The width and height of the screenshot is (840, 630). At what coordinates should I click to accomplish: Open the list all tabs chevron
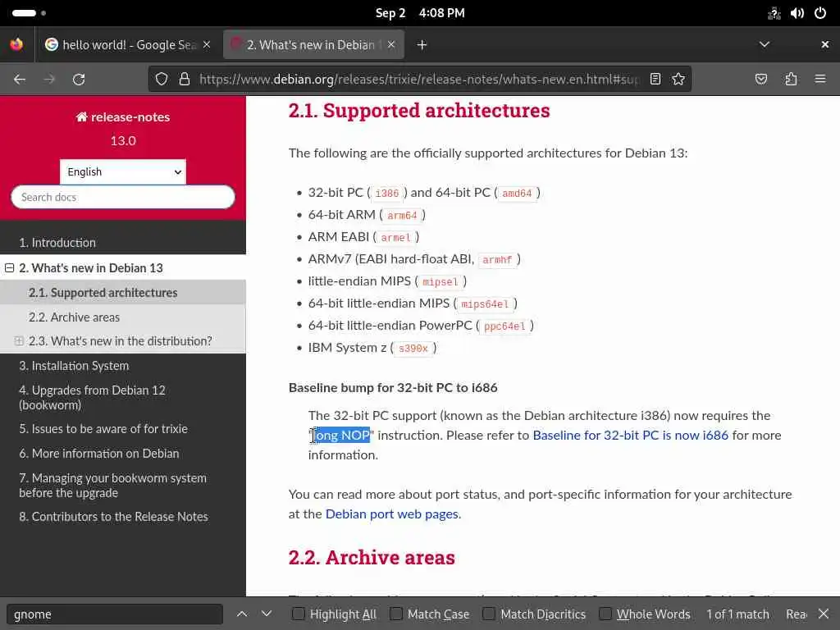click(x=765, y=44)
